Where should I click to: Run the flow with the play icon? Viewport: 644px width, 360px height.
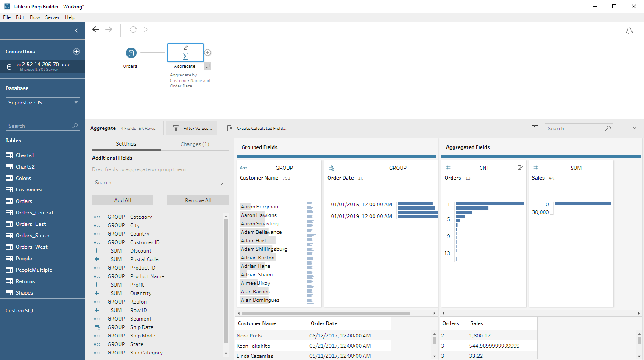coord(146,29)
